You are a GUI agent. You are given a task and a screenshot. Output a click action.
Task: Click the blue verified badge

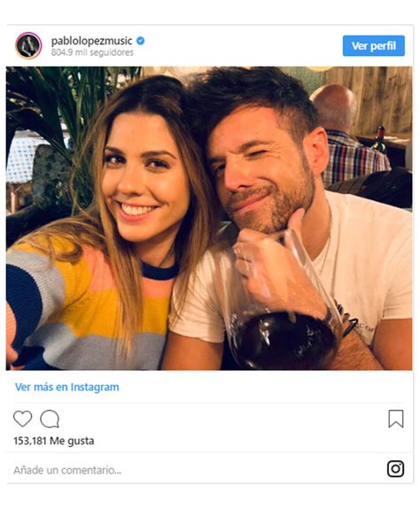[x=140, y=41]
